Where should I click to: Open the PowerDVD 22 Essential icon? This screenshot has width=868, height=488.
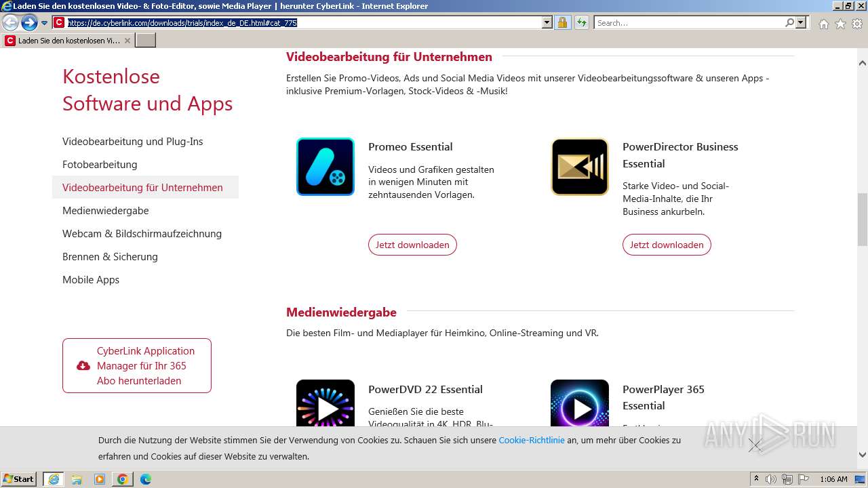tap(325, 403)
